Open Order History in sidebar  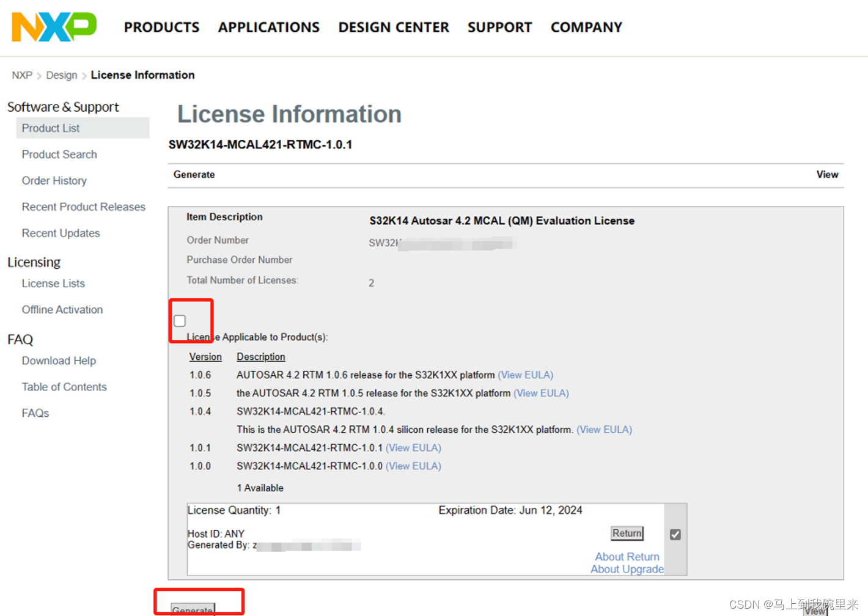pyautogui.click(x=54, y=181)
